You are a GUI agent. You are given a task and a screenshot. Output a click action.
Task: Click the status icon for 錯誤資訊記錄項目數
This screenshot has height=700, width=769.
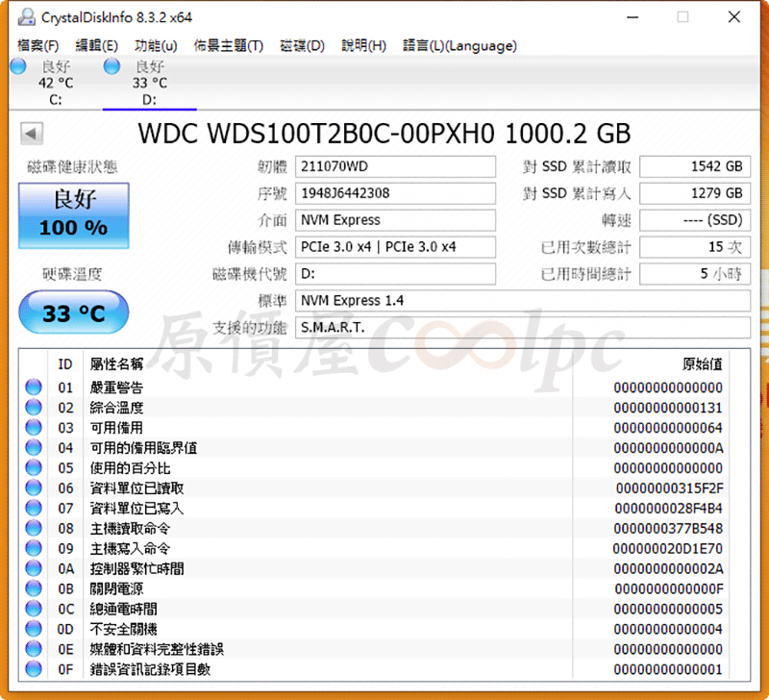(x=34, y=668)
